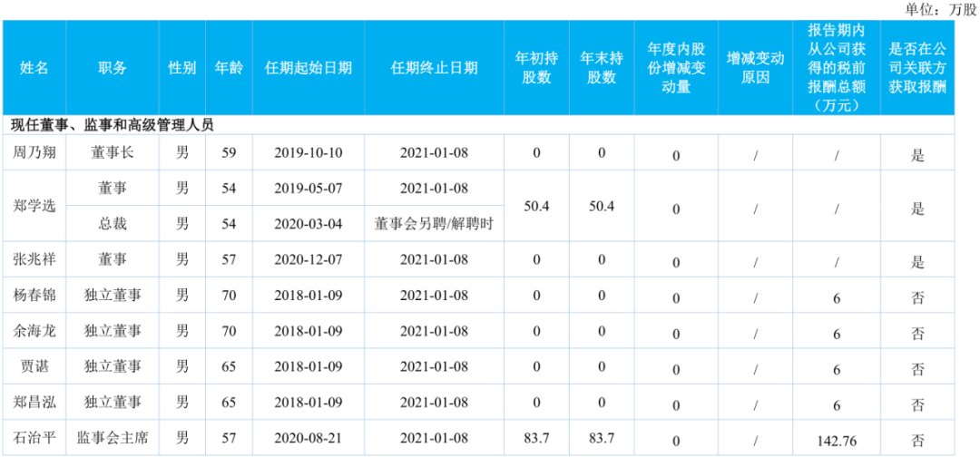Click the 性别 column header
This screenshot has width=980, height=457.
point(182,68)
